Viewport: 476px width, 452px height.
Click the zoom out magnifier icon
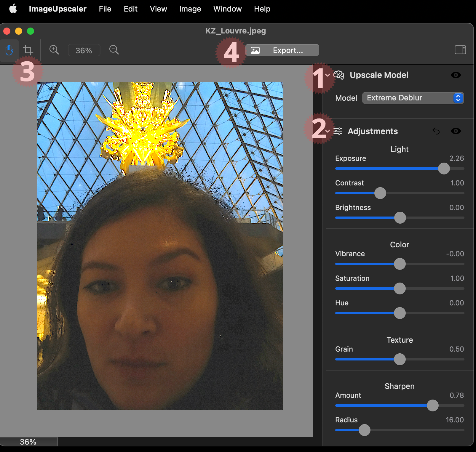coord(114,50)
